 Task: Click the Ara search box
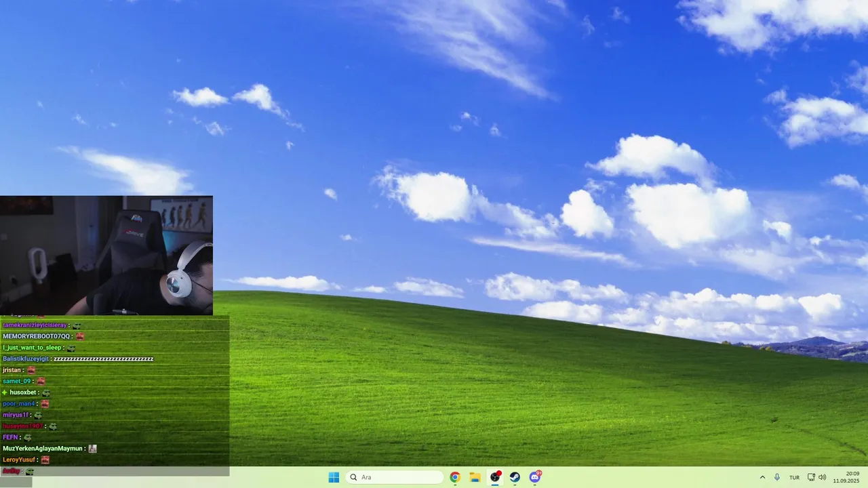pos(394,477)
